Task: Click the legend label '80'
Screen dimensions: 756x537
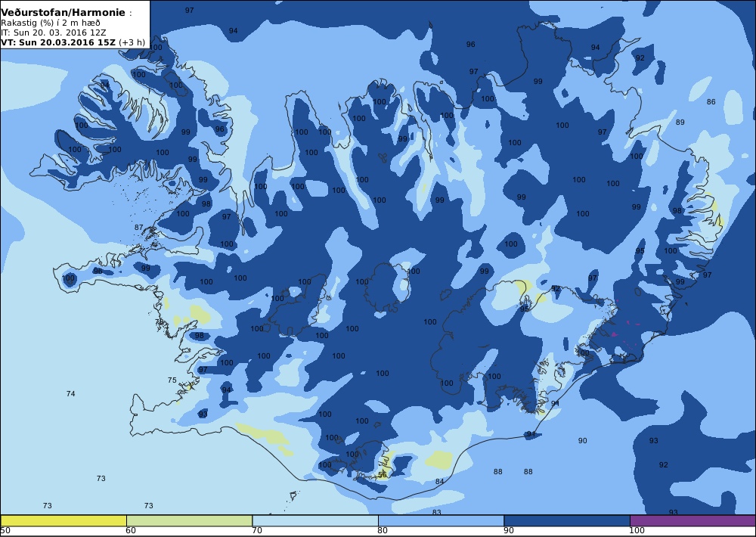Action: coord(383,531)
